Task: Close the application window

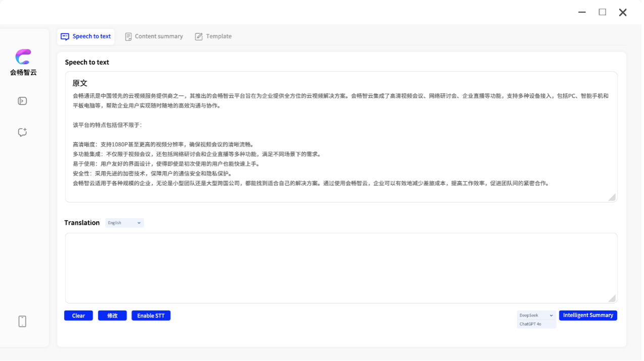Action: click(623, 12)
